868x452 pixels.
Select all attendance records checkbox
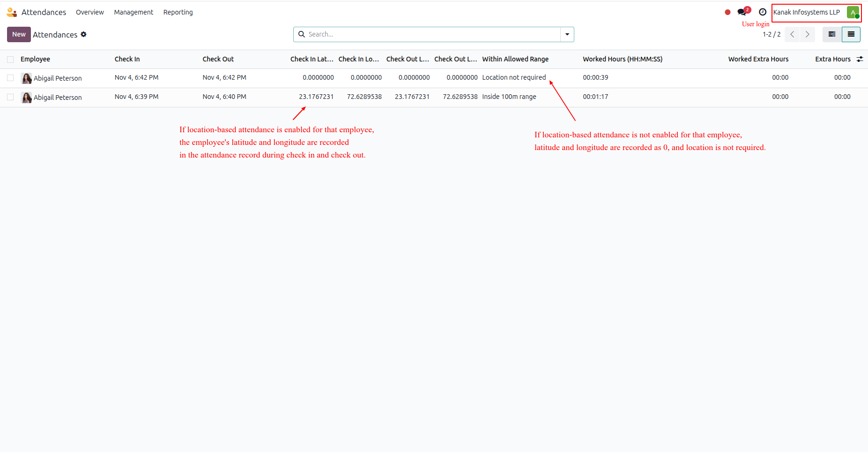click(10, 59)
